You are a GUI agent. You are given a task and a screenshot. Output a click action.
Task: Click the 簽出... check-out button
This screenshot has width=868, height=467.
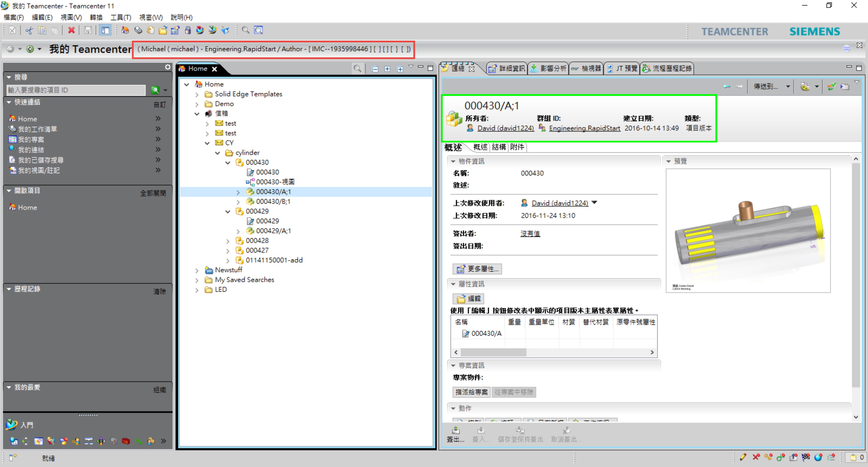coord(456,434)
